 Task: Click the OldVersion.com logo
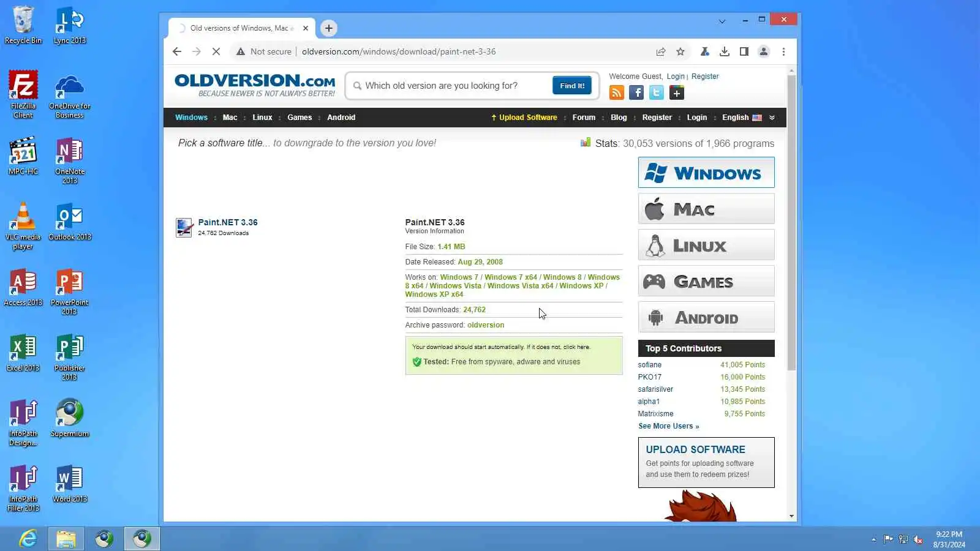tap(255, 85)
